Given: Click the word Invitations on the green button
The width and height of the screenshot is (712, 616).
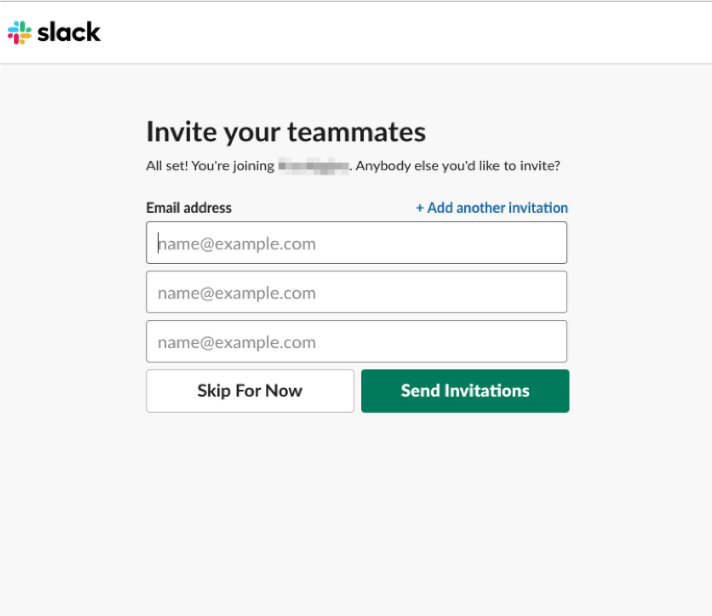Looking at the screenshot, I should coord(487,391).
